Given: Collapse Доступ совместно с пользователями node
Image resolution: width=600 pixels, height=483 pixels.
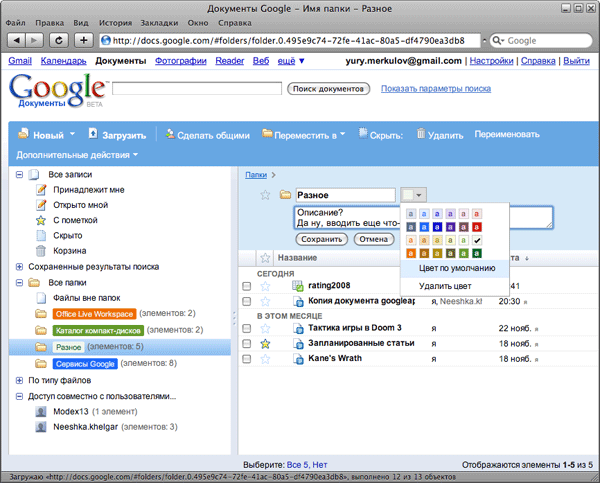Looking at the screenshot, I should coord(19,397).
